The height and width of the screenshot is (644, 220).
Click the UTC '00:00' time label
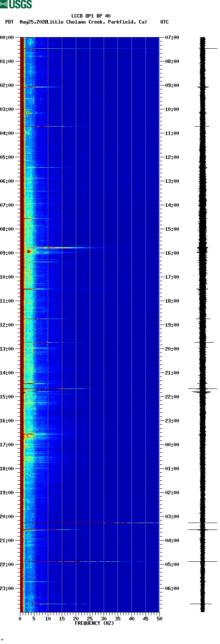point(172,445)
